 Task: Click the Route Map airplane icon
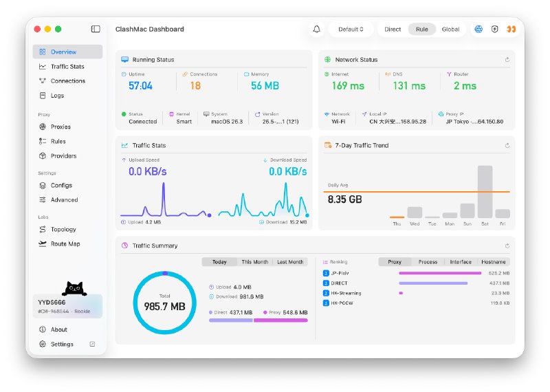click(x=43, y=243)
